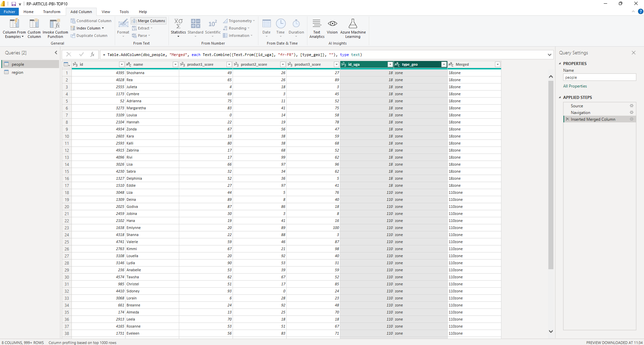This screenshot has width=644, height=345.
Task: Open product3_score filter dropdown
Action: tap(337, 64)
